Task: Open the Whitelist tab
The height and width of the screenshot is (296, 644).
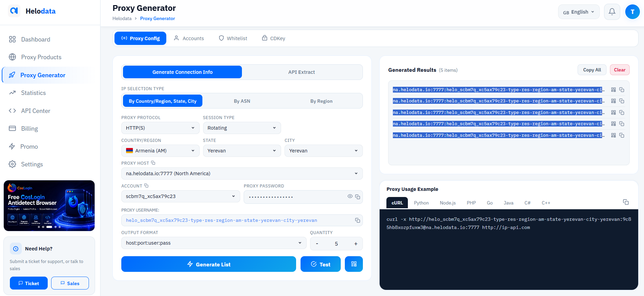Action: [233, 38]
